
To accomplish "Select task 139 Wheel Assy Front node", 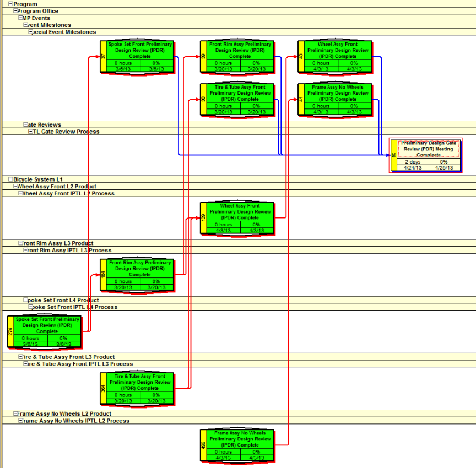I will [x=240, y=211].
